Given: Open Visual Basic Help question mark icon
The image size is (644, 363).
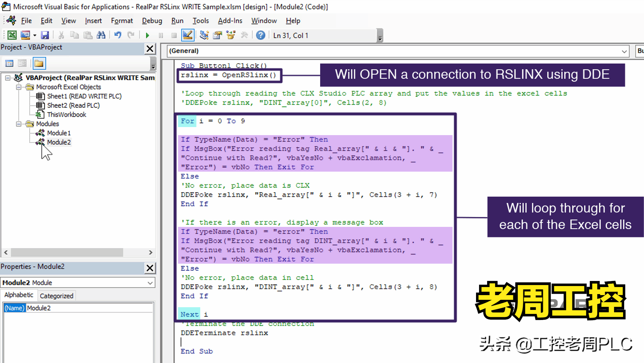Looking at the screenshot, I should point(261,35).
